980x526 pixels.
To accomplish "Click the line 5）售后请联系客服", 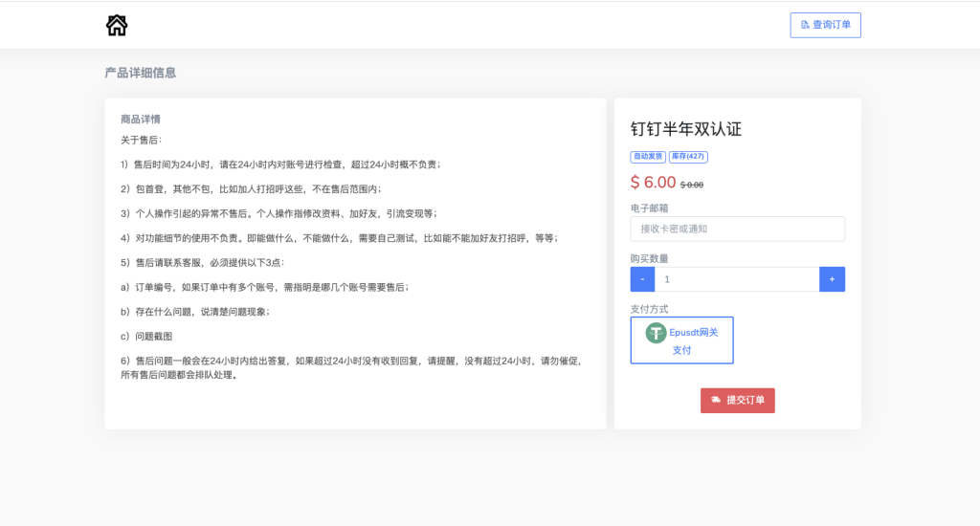I will pos(203,262).
